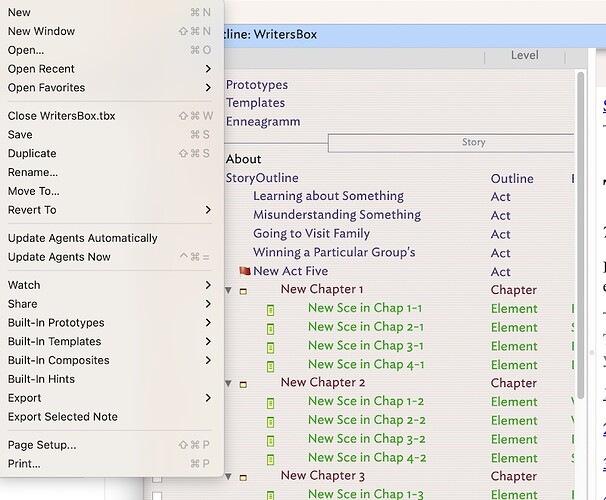Collapse New Chapter 3 with its disclosure triangle

point(229,477)
